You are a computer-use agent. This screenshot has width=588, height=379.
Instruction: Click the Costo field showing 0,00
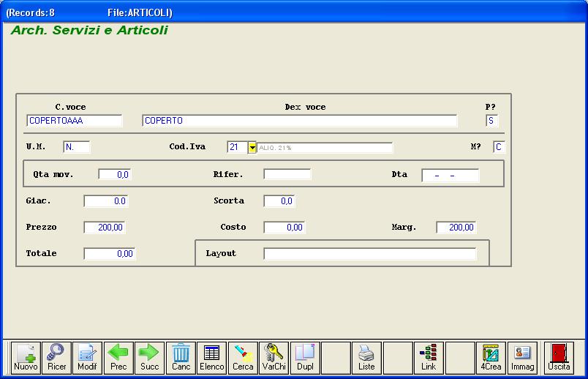pyautogui.click(x=284, y=228)
